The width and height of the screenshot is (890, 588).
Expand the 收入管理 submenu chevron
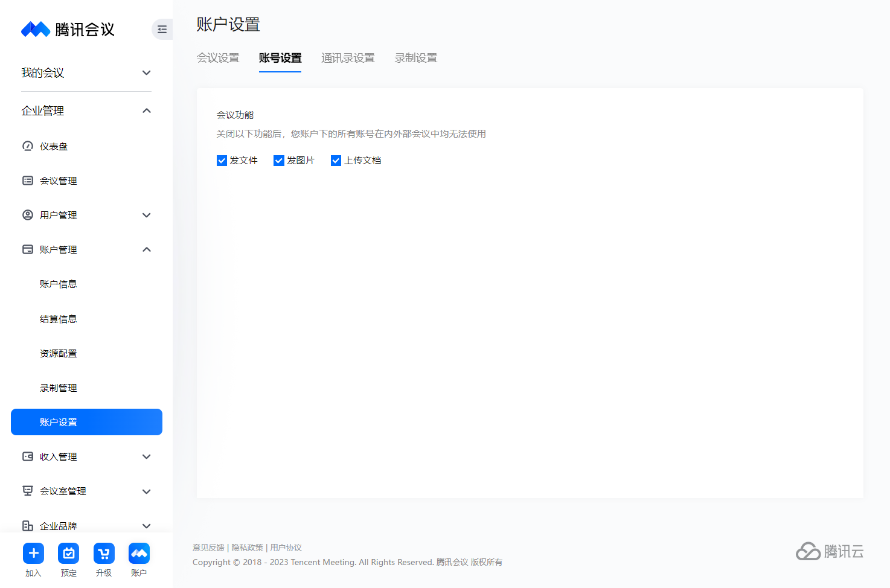coord(146,456)
